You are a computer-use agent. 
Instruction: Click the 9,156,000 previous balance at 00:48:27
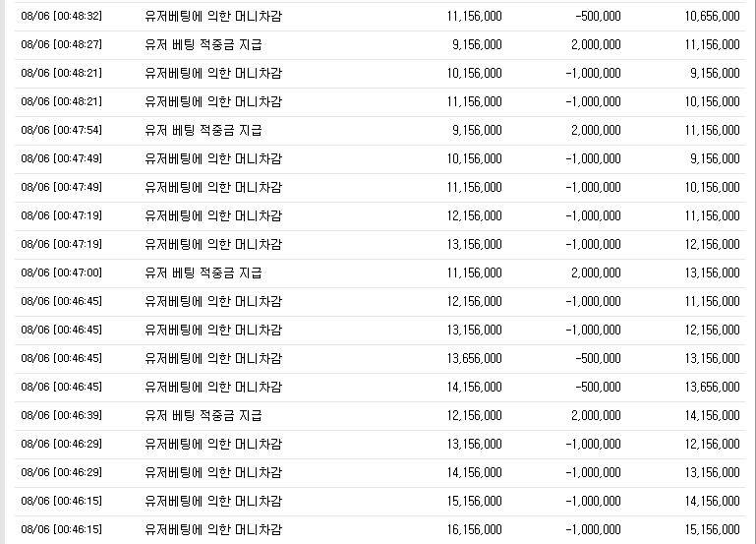coord(477,44)
